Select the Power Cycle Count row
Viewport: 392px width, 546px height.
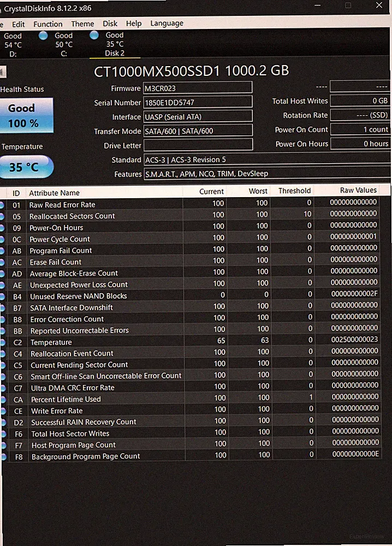(x=190, y=238)
